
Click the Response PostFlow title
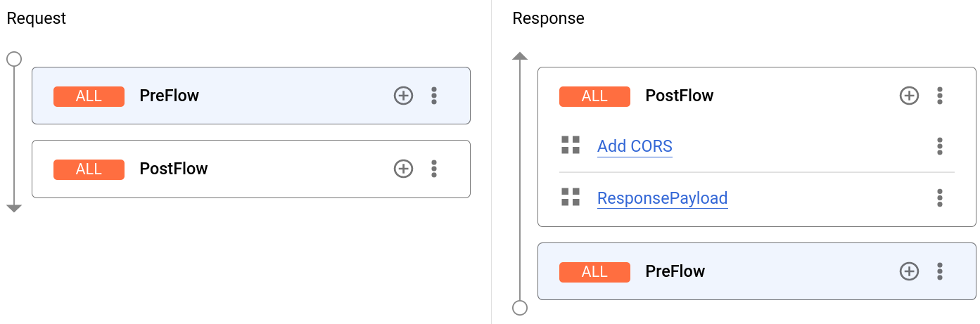point(680,96)
